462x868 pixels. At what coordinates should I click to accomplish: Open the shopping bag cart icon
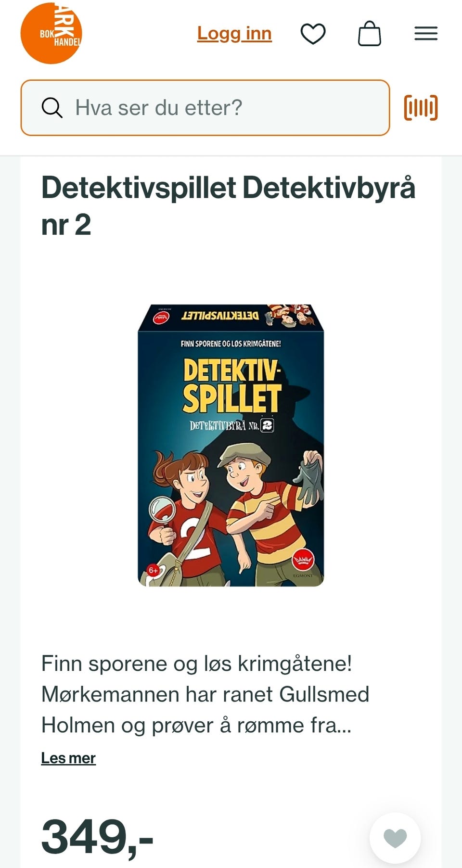click(x=370, y=33)
